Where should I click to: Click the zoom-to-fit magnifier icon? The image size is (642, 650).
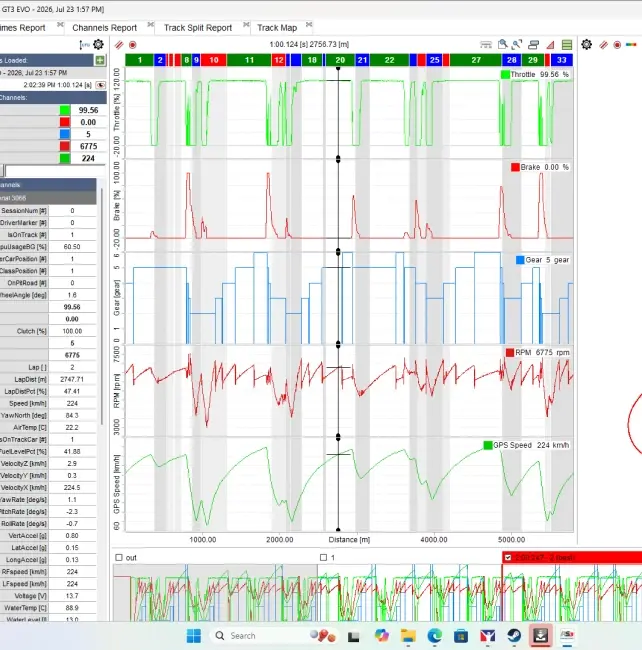tap(517, 44)
